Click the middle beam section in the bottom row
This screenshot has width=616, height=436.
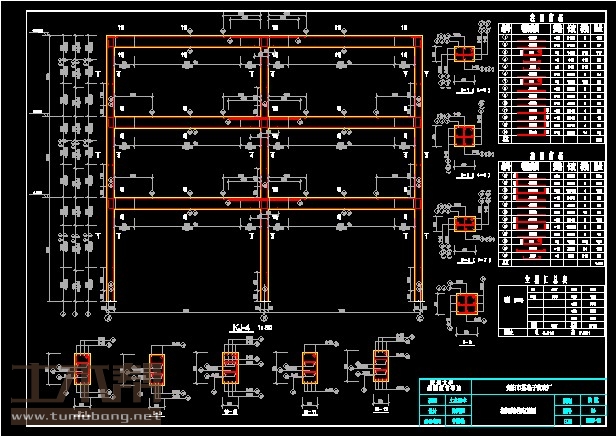[x=231, y=366]
